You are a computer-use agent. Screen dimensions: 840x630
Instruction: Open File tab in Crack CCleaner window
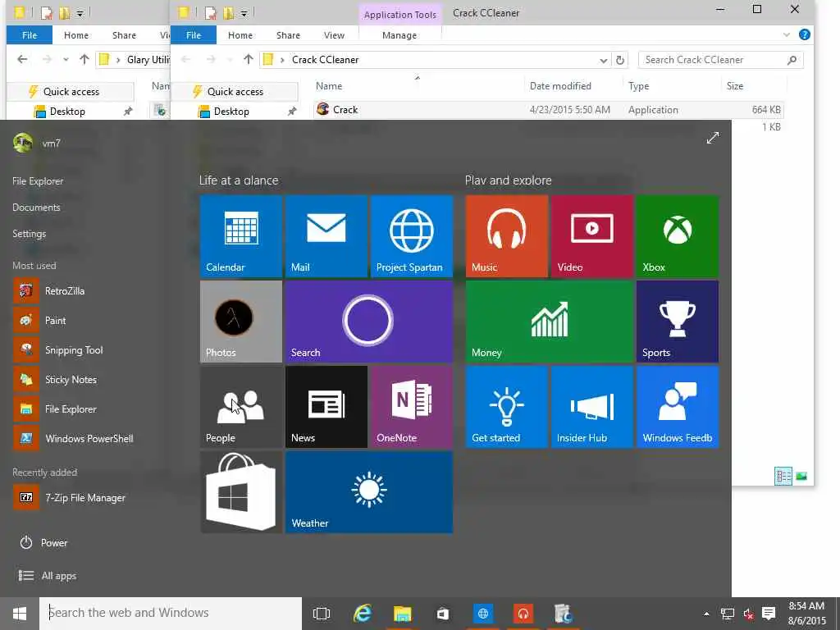194,35
